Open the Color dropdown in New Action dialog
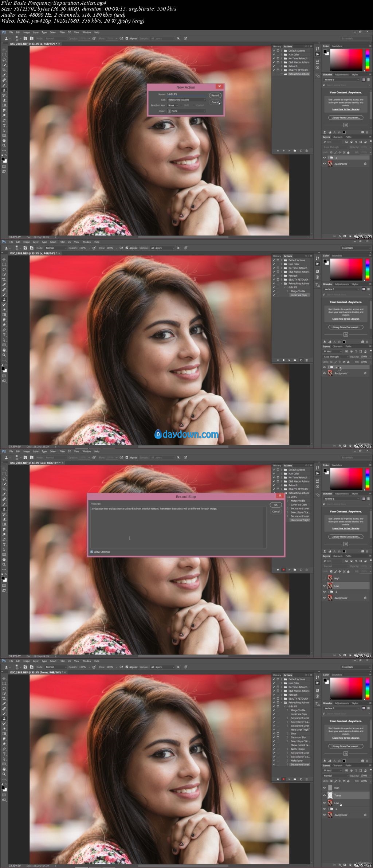Viewport: 373px width, 868px height. click(x=186, y=111)
